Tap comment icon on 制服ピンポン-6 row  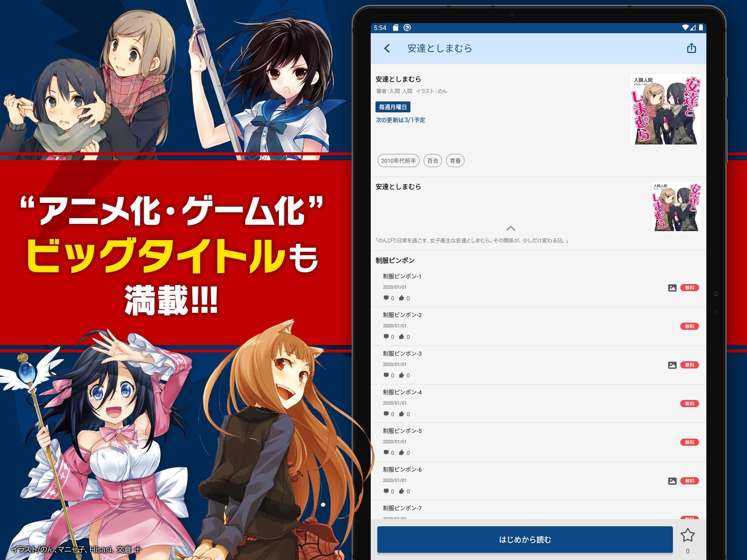[x=386, y=491]
